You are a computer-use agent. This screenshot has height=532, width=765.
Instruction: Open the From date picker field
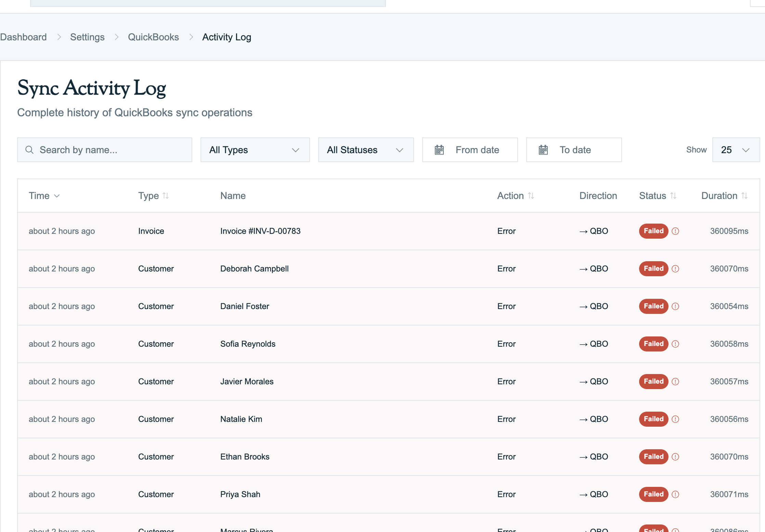pos(470,150)
